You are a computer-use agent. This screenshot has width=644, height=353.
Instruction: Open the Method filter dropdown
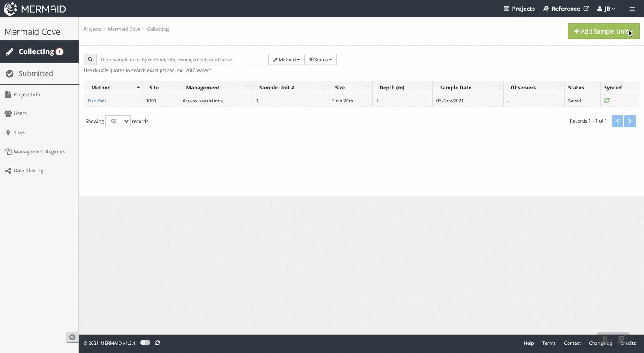point(286,60)
